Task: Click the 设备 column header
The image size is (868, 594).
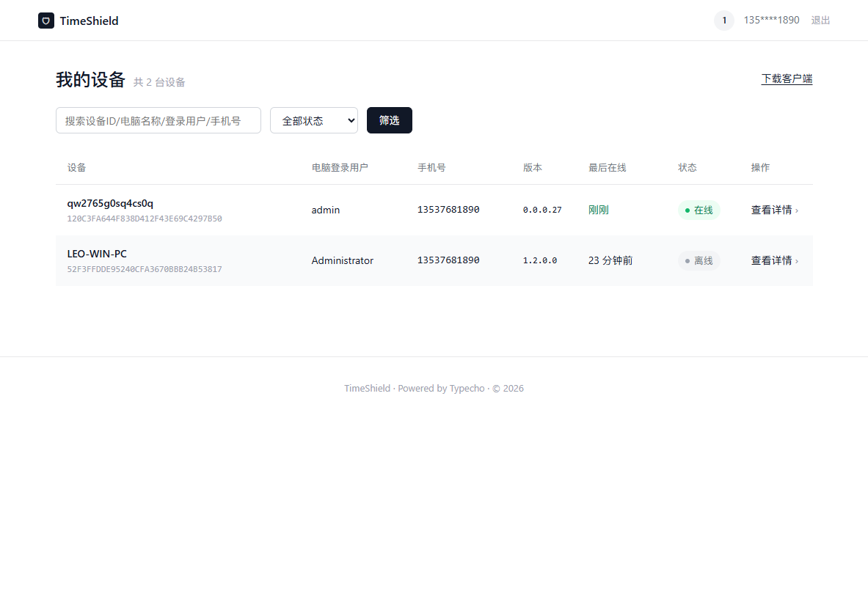Action: pos(76,168)
